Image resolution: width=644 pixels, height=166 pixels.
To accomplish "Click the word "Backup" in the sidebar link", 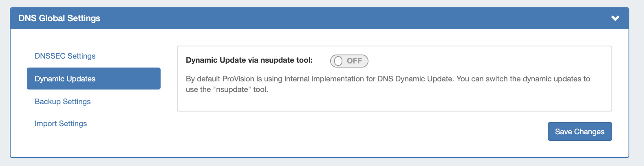I will (x=47, y=102).
